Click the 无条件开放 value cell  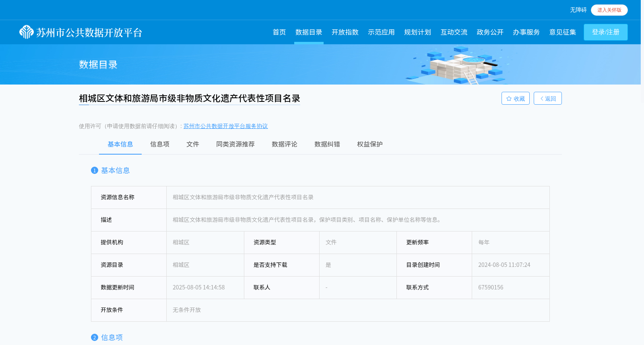coord(358,310)
